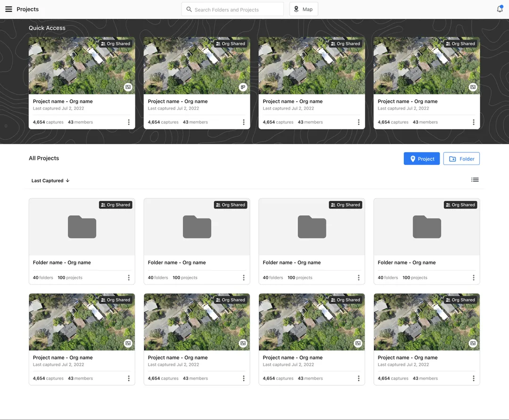This screenshot has width=509, height=420.
Task: Open the search icon in the search bar
Action: pyautogui.click(x=189, y=9)
